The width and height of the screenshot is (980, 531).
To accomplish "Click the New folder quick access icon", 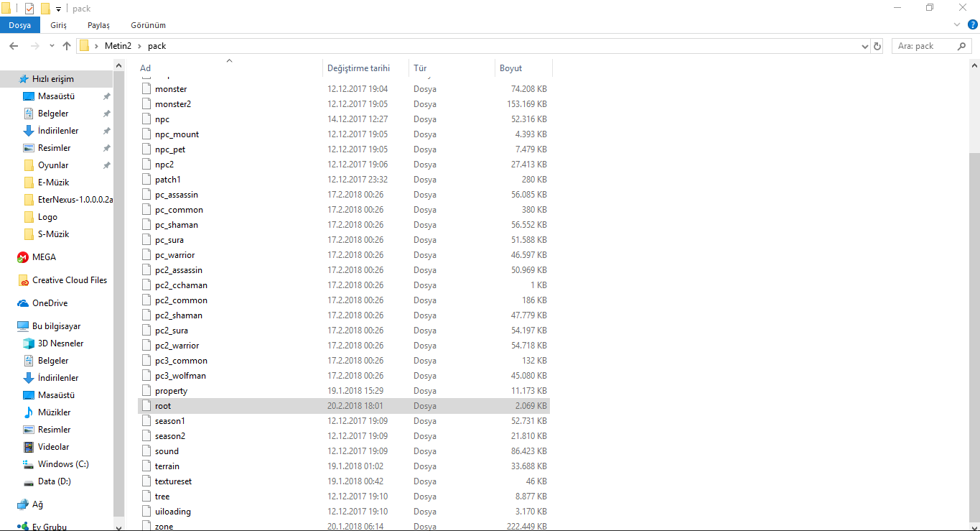I will tap(45, 9).
